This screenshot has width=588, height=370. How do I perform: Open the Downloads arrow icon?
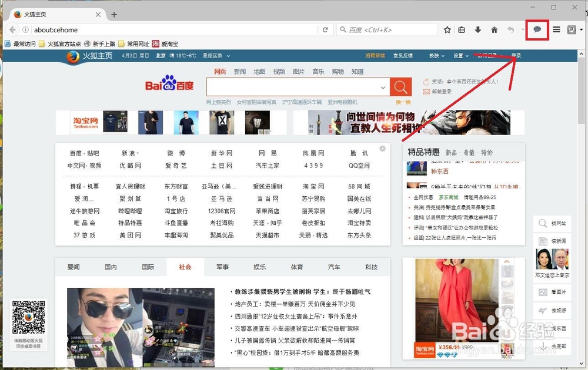pyautogui.click(x=478, y=29)
